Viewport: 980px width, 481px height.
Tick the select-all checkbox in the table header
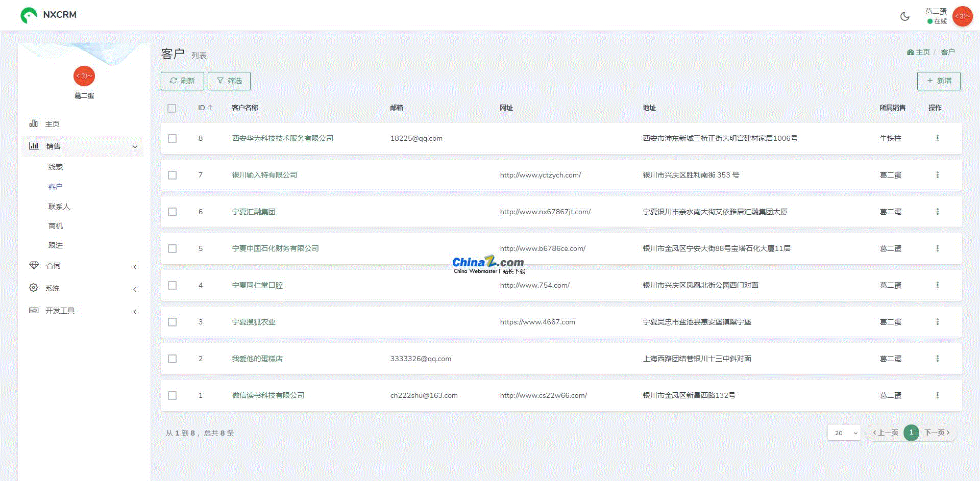pyautogui.click(x=172, y=108)
